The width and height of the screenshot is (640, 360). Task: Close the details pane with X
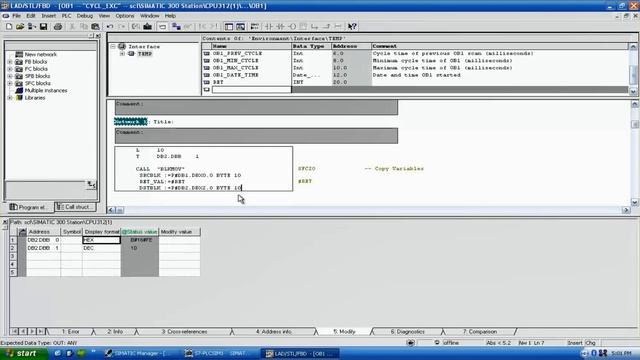tap(5, 222)
